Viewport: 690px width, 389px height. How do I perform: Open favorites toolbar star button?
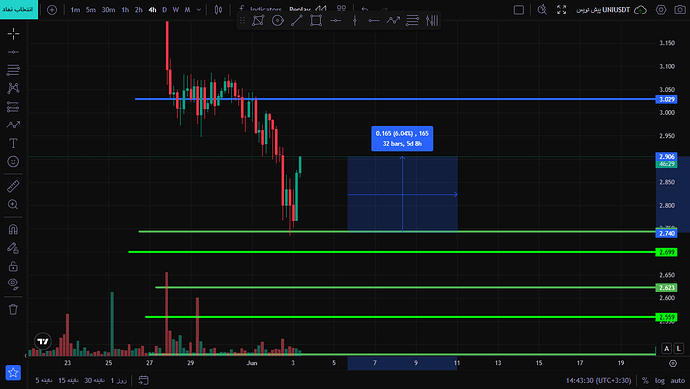click(x=13, y=372)
